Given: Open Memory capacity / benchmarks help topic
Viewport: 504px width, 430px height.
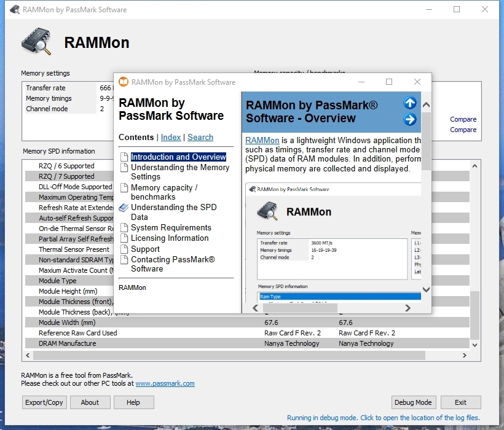Looking at the screenshot, I should pos(164,192).
